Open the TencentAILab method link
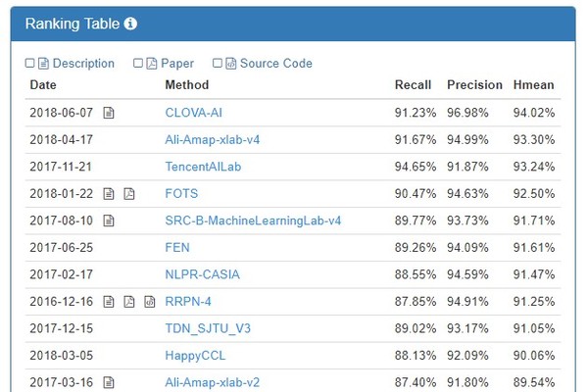This screenshot has height=392, width=588. tap(203, 167)
